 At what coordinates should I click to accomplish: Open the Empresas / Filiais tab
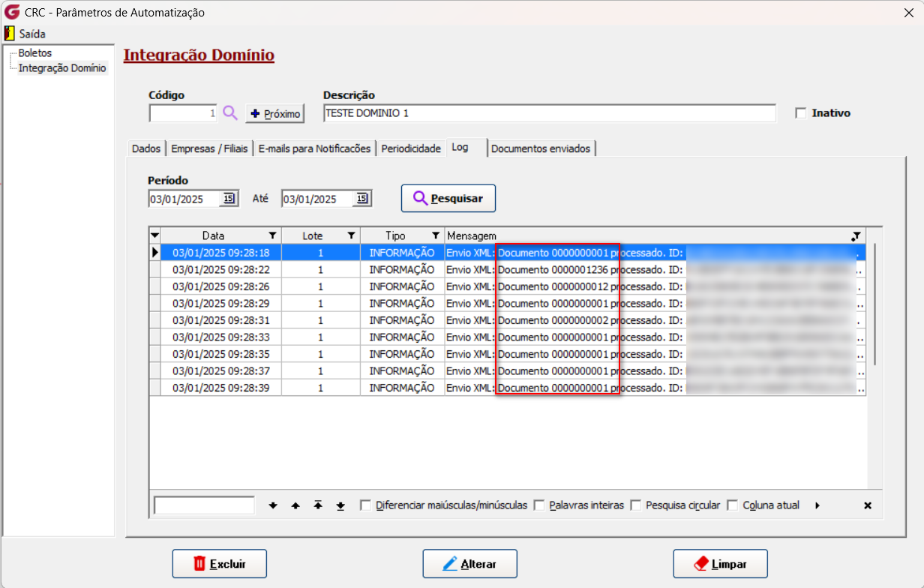[209, 148]
